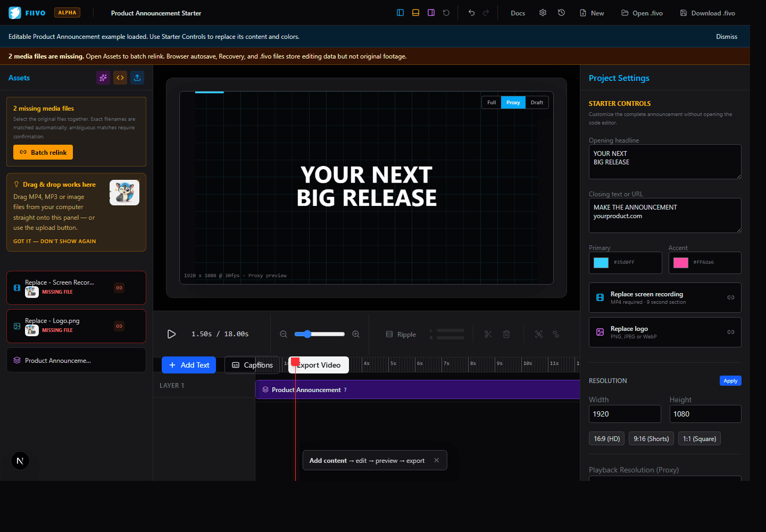Viewport: 766px width, 532px height.
Task: Toggle Ripple edit mode
Action: click(401, 335)
